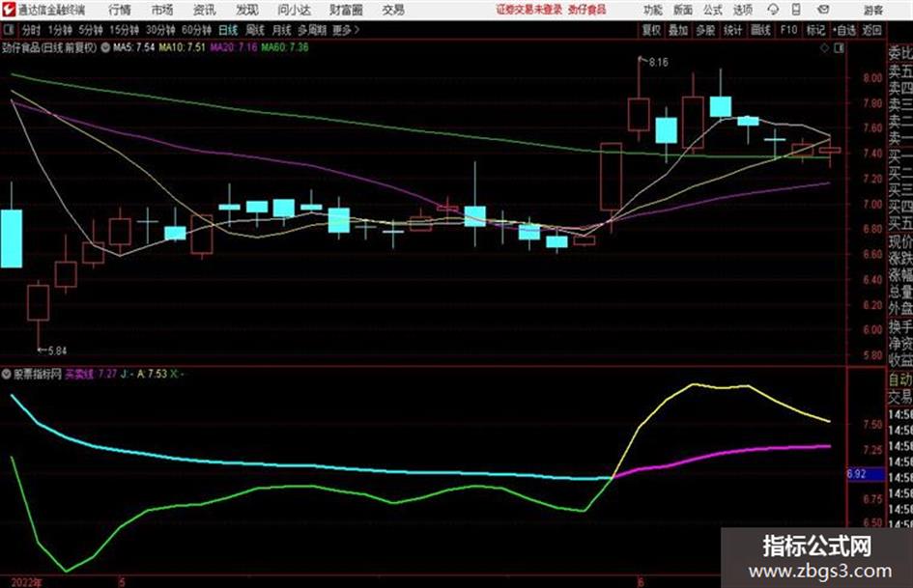Open the 版面 menu
The image size is (913, 588).
click(x=683, y=10)
